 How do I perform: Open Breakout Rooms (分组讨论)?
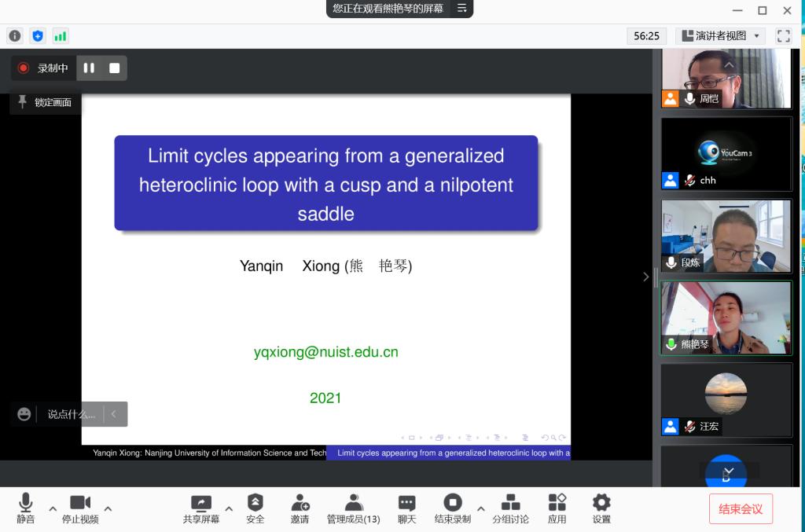point(510,508)
